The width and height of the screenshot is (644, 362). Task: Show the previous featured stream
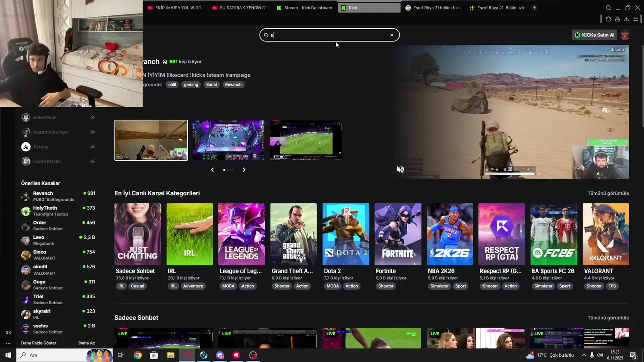click(212, 170)
